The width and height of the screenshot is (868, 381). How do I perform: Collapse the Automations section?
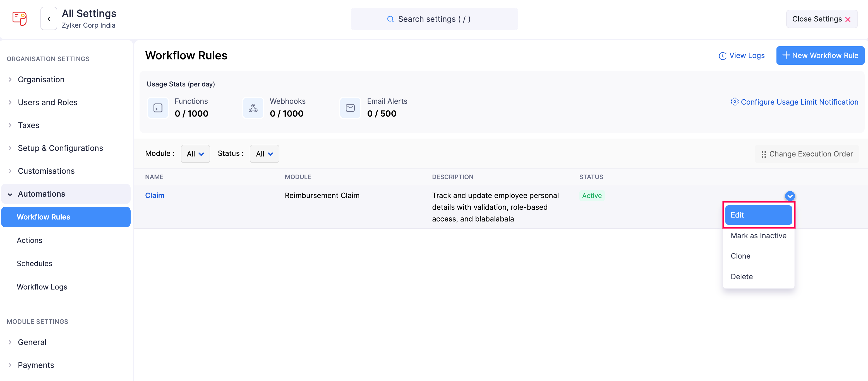coord(66,194)
